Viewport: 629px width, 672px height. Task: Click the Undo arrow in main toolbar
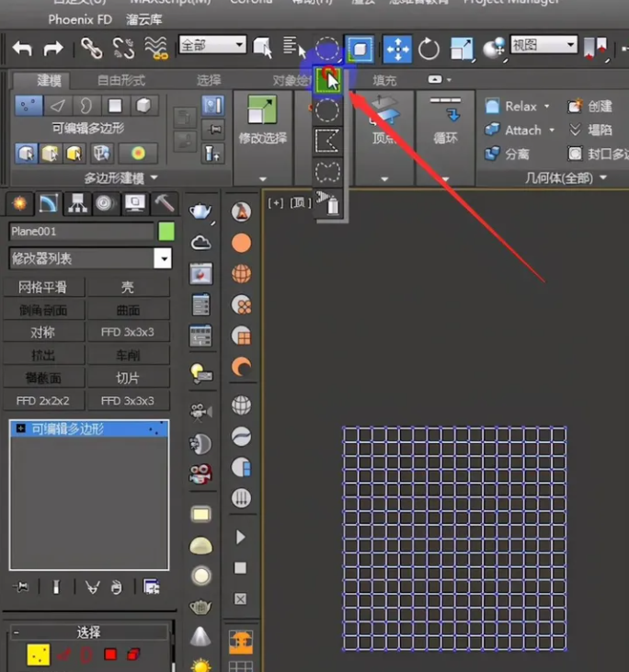(x=21, y=47)
